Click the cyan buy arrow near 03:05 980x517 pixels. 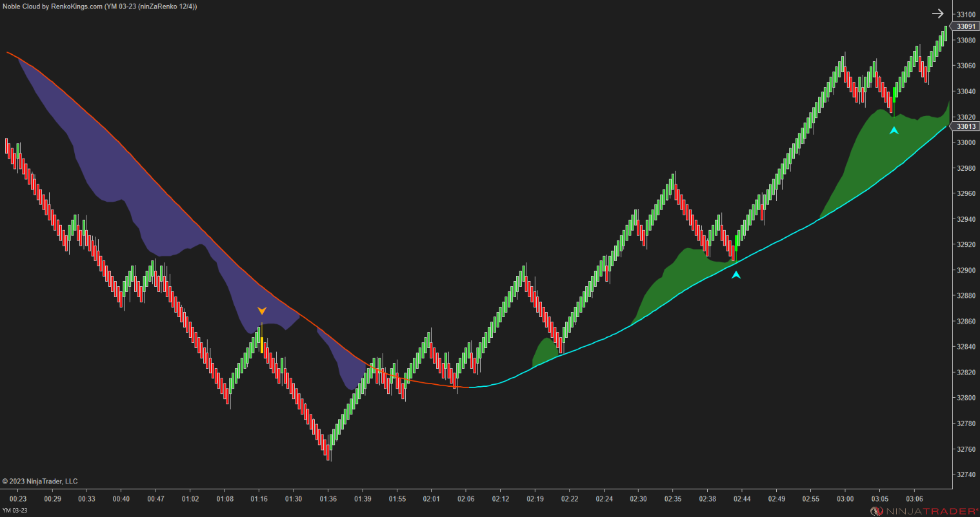point(894,130)
